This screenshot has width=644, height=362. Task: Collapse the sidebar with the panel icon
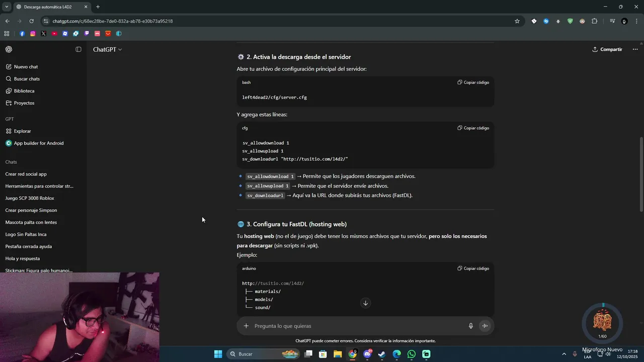(x=78, y=49)
